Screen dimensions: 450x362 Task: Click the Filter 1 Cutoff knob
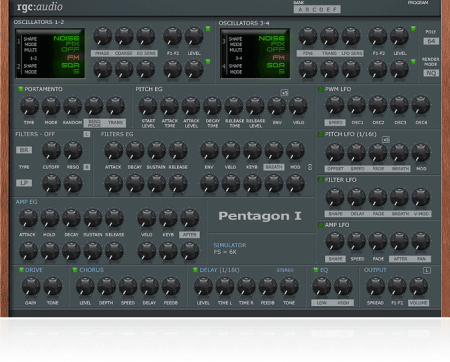coord(51,150)
